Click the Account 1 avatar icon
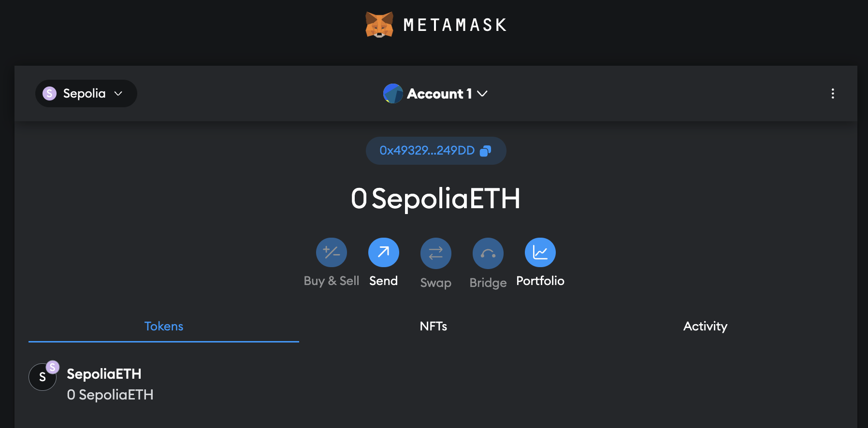868x428 pixels. (x=393, y=94)
